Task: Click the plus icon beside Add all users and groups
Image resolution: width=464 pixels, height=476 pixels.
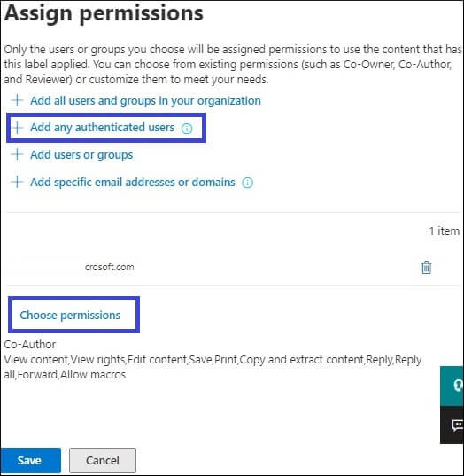Action: pos(18,100)
